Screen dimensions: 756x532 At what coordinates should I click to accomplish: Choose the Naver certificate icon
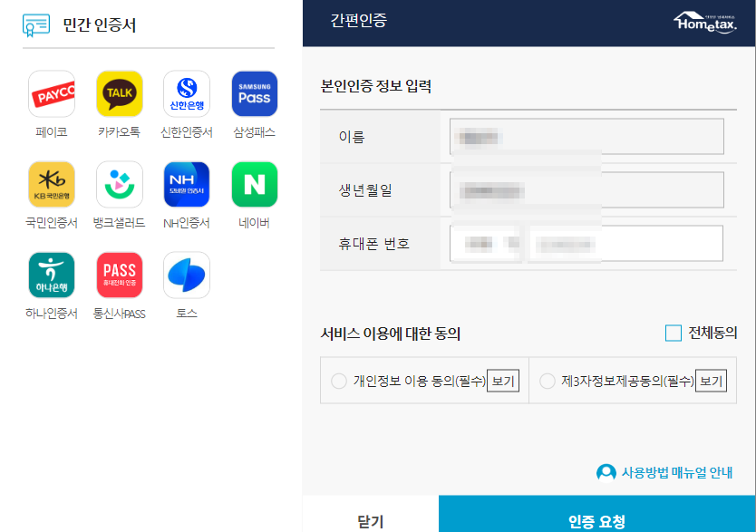(x=255, y=185)
